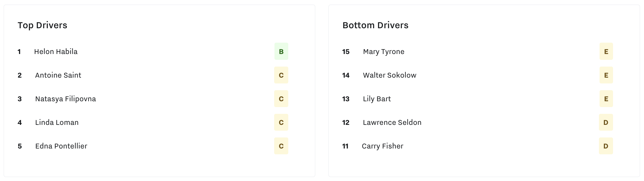Click Carry Fisher's D grade badge
Viewport: 644px width, 181px height.
[606, 146]
